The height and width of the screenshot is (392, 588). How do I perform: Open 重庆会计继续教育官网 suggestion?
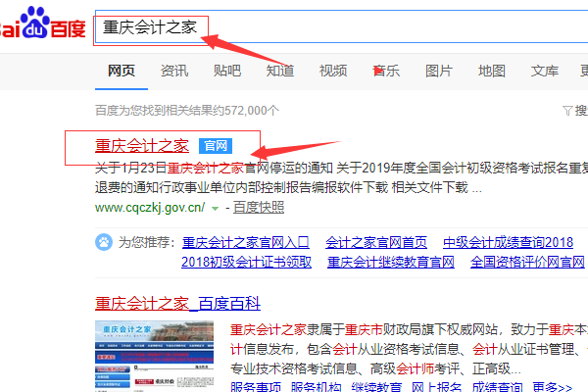(x=391, y=263)
